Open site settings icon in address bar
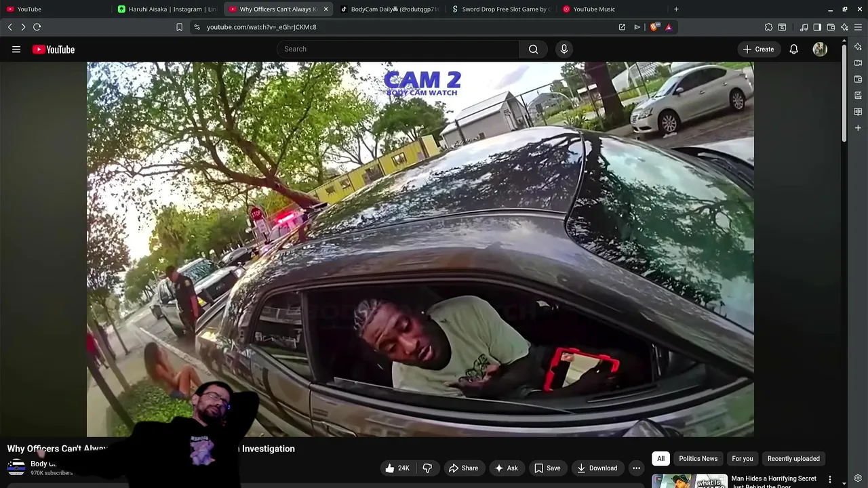 pos(197,27)
